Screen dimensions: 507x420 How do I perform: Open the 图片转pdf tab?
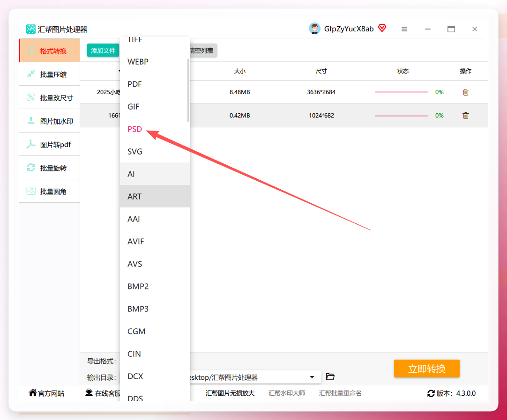pos(50,144)
